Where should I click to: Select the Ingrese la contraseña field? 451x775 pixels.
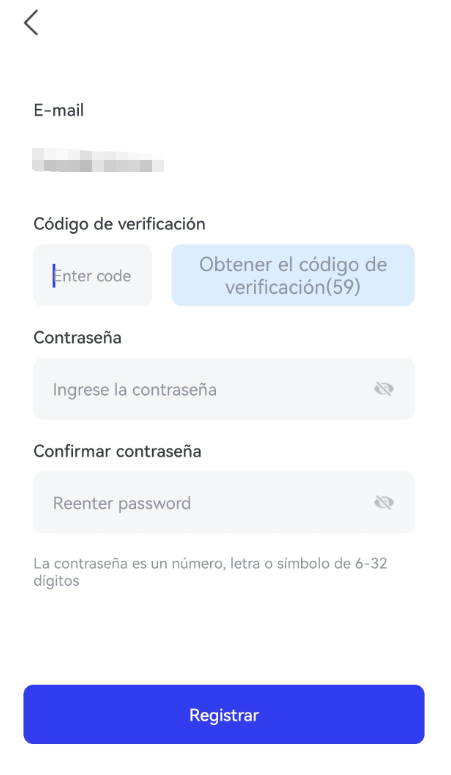click(224, 389)
